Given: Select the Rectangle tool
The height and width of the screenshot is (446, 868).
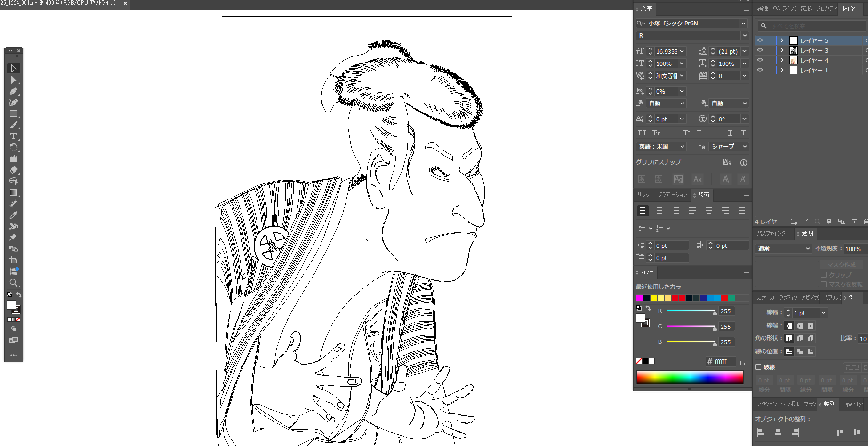Looking at the screenshot, I should click(x=13, y=114).
